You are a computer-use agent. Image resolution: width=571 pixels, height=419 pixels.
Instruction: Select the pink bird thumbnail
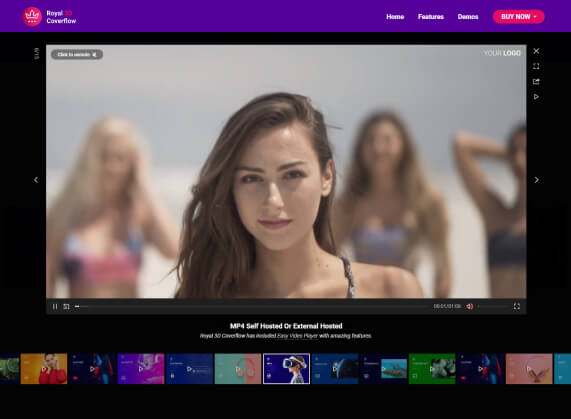529,368
